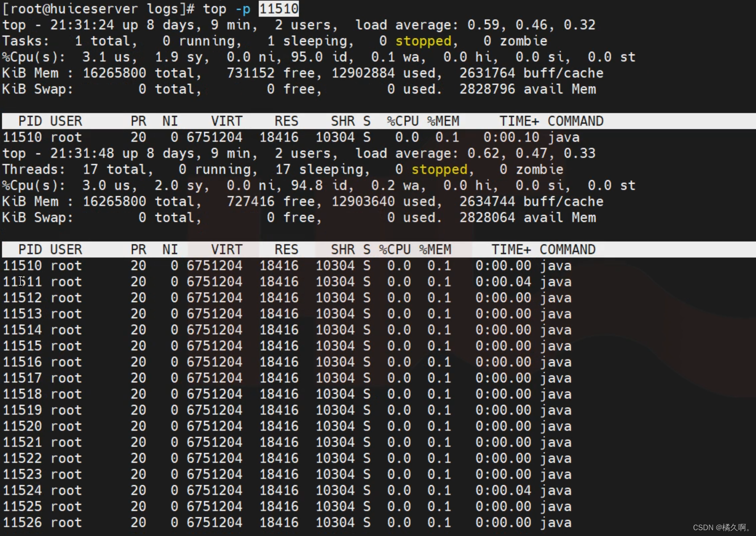Click thread PID 11522
756x536 pixels.
22,458
